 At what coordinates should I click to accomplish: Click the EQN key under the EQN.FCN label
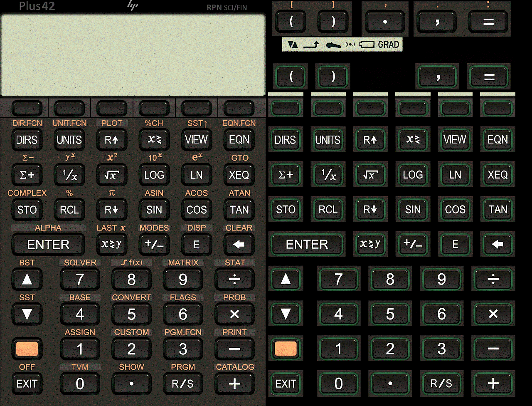[x=239, y=140]
